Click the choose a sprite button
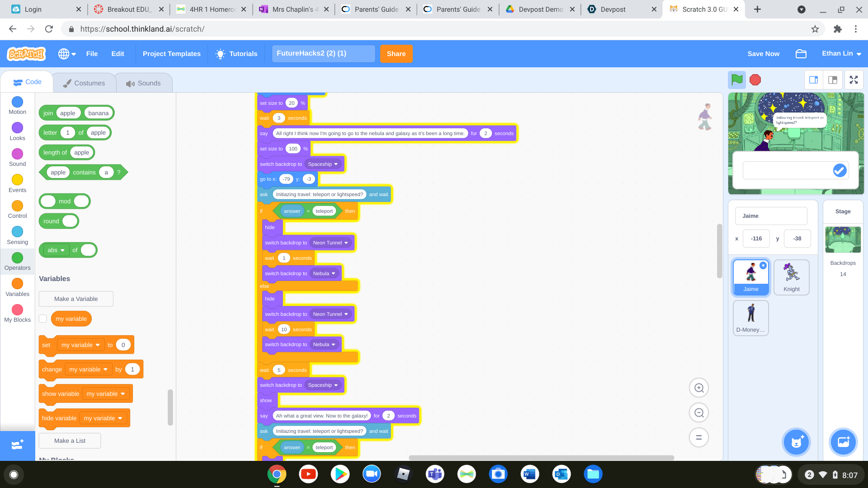868x488 pixels. 796,442
